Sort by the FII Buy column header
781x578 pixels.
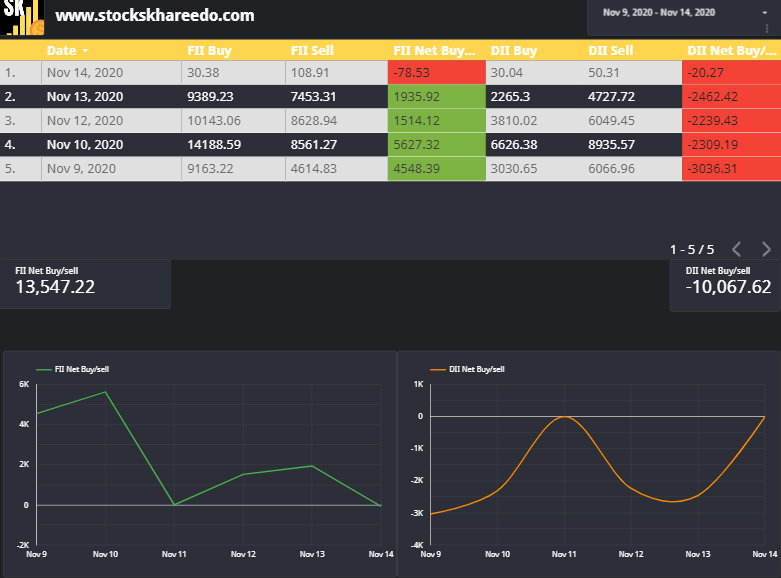[209, 51]
